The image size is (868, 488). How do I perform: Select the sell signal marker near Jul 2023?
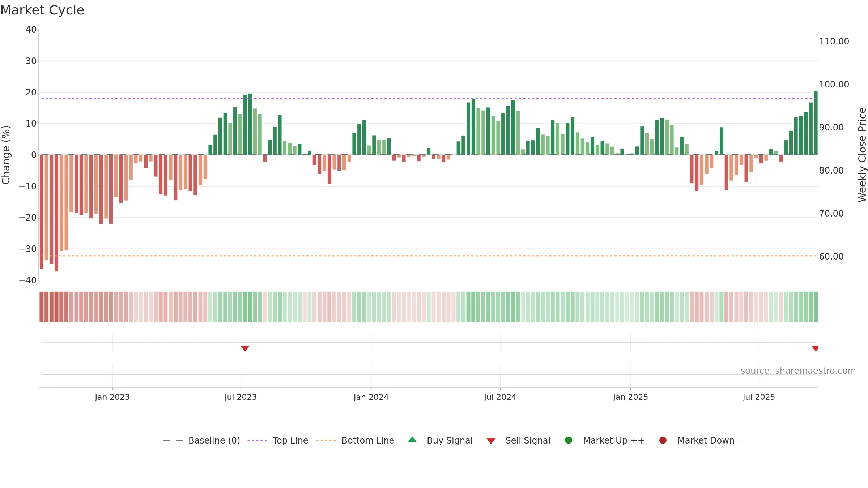(245, 348)
